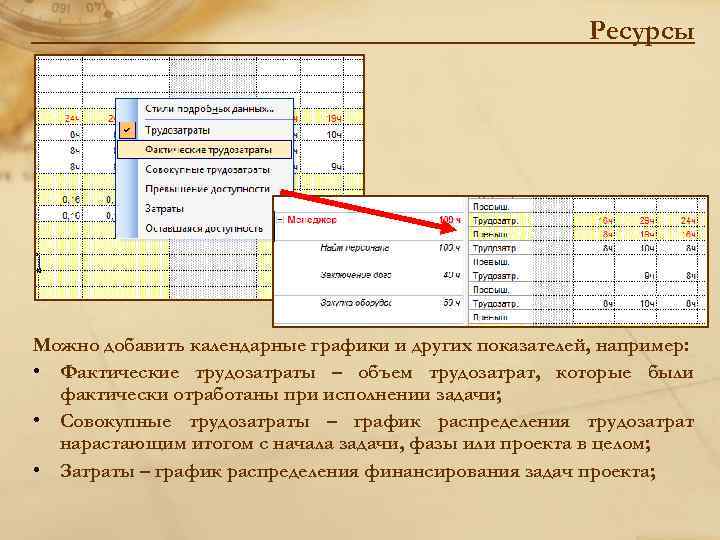Choose 'Фактические трудозатраты' in the context menu

pos(204,150)
